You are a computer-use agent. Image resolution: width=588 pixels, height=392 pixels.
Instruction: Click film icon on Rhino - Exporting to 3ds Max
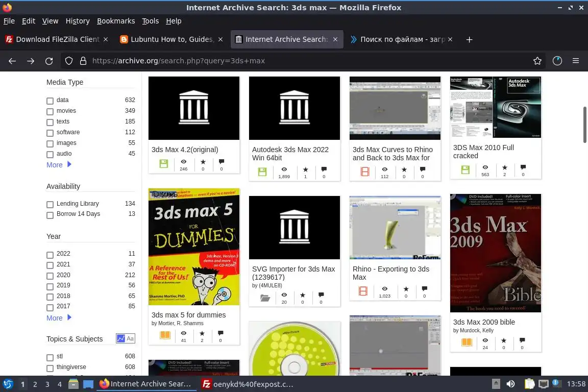tap(363, 291)
